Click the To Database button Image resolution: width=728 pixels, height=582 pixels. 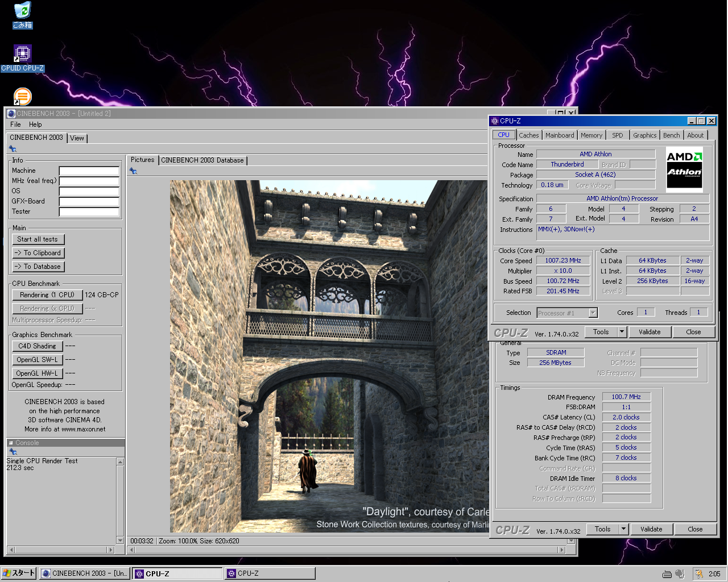pos(38,267)
